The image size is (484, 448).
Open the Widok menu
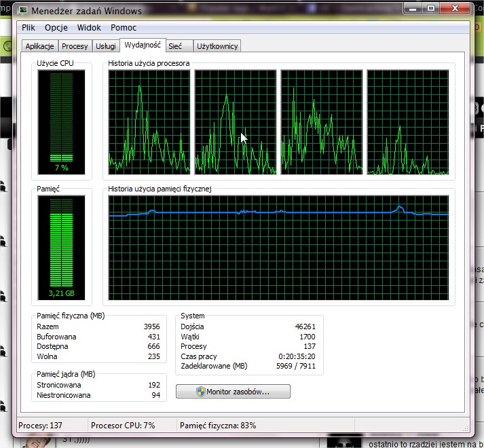[89, 28]
